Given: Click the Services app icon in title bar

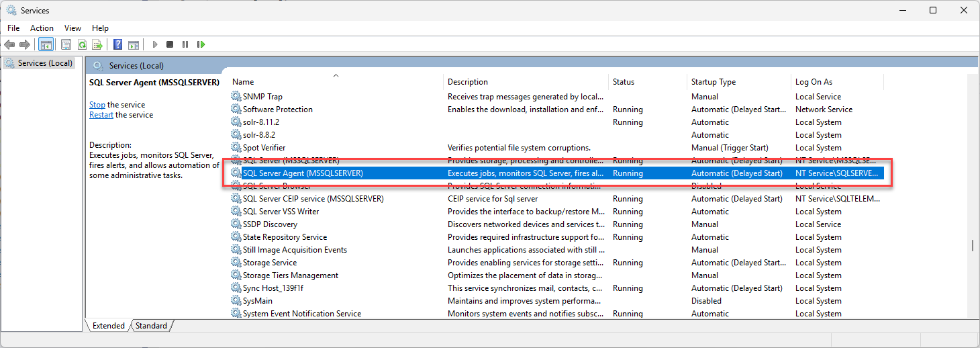Looking at the screenshot, I should pyautogui.click(x=11, y=10).
